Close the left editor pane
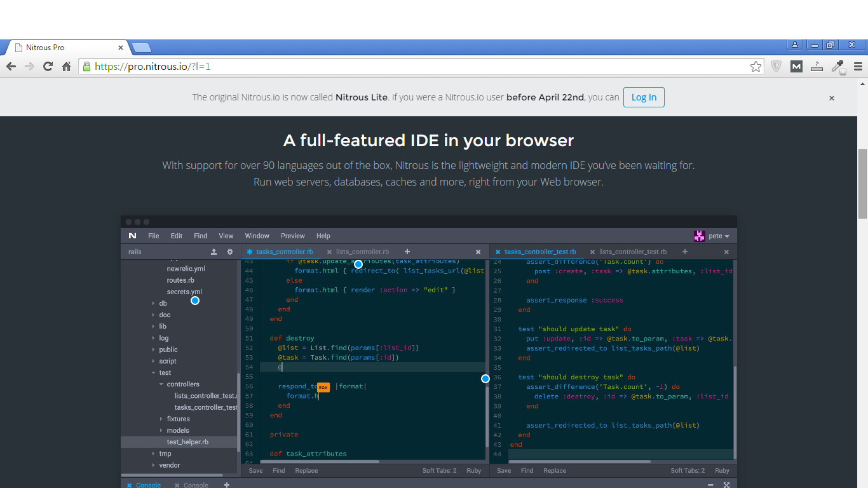The height and width of the screenshot is (488, 868). [x=478, y=252]
